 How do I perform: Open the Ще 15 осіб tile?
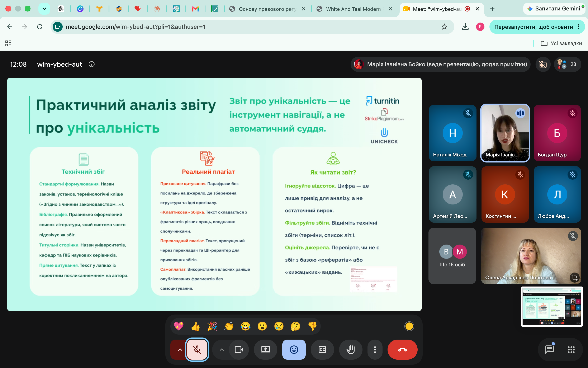point(452,256)
